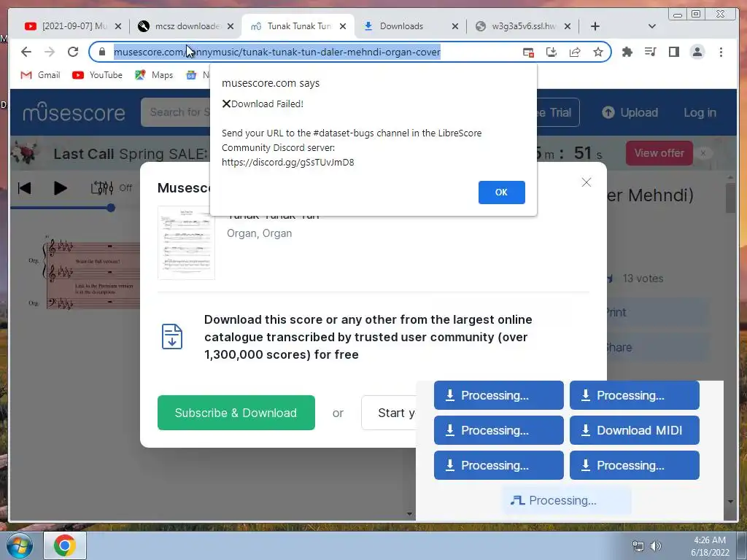Open the Extensions puzzle icon
The height and width of the screenshot is (560, 747).
pos(627,52)
